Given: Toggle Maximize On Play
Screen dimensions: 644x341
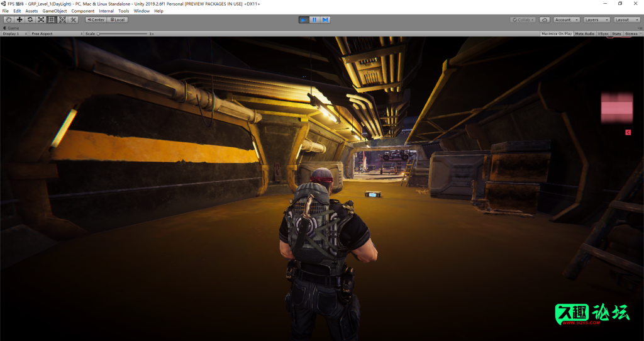Looking at the screenshot, I should point(557,33).
